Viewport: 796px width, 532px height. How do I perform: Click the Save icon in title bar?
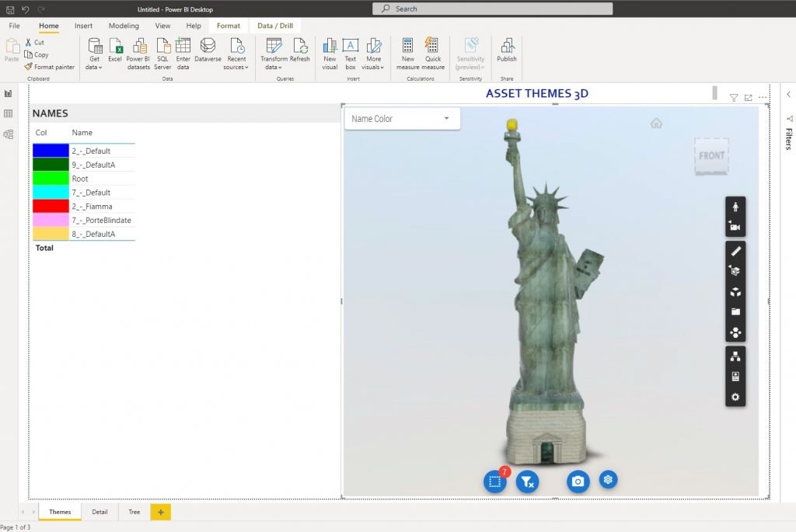tap(10, 9)
